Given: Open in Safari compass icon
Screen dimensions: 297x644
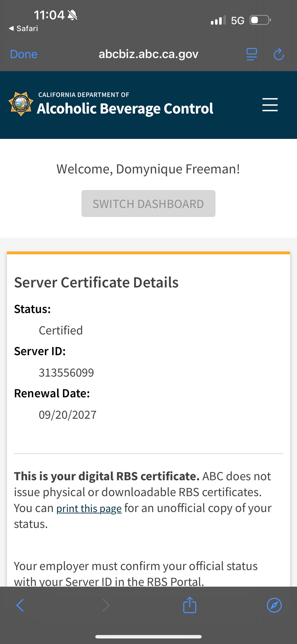Looking at the screenshot, I should 274,605.
